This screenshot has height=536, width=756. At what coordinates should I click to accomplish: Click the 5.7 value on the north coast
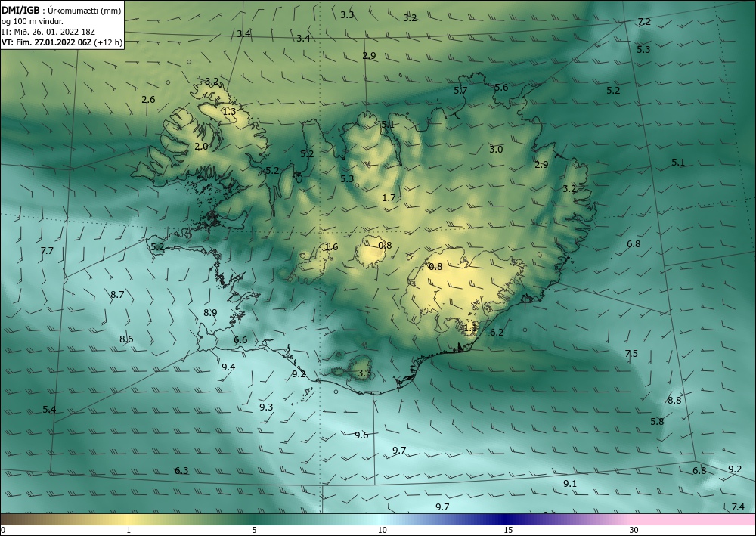460,91
